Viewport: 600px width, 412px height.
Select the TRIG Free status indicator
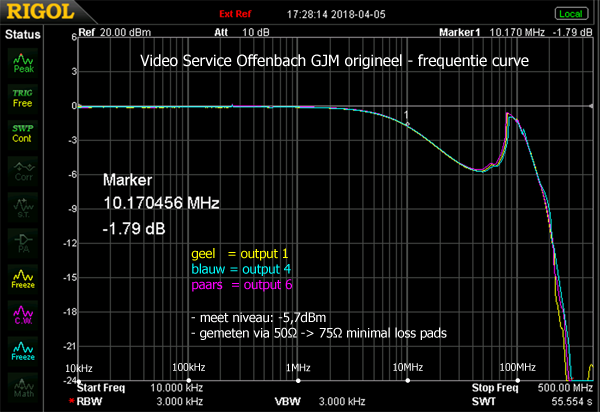[x=23, y=98]
